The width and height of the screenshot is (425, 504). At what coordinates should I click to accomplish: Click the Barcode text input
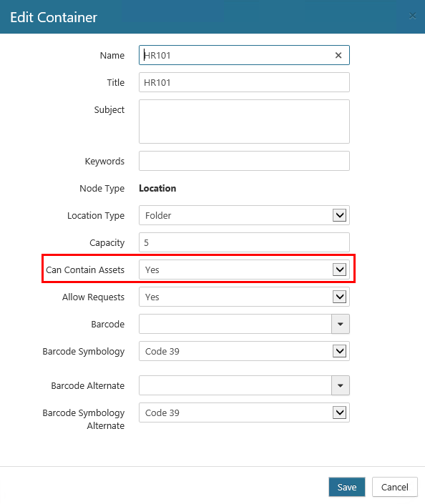tap(235, 324)
